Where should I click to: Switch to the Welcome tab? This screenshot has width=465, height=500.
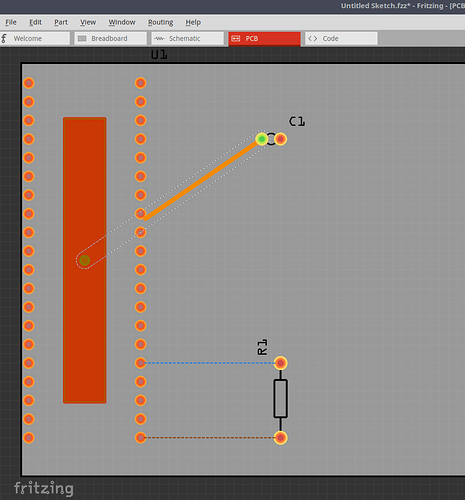point(35,38)
